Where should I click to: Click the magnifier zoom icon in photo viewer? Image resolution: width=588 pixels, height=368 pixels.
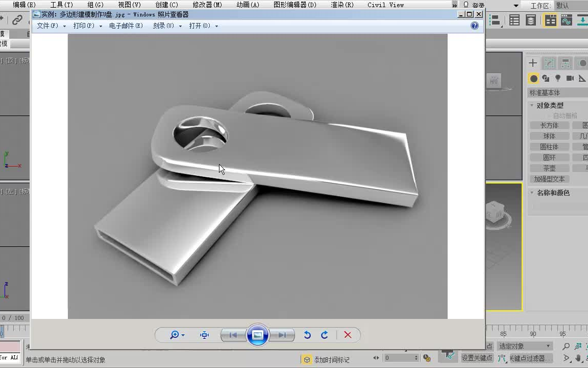[176, 335]
